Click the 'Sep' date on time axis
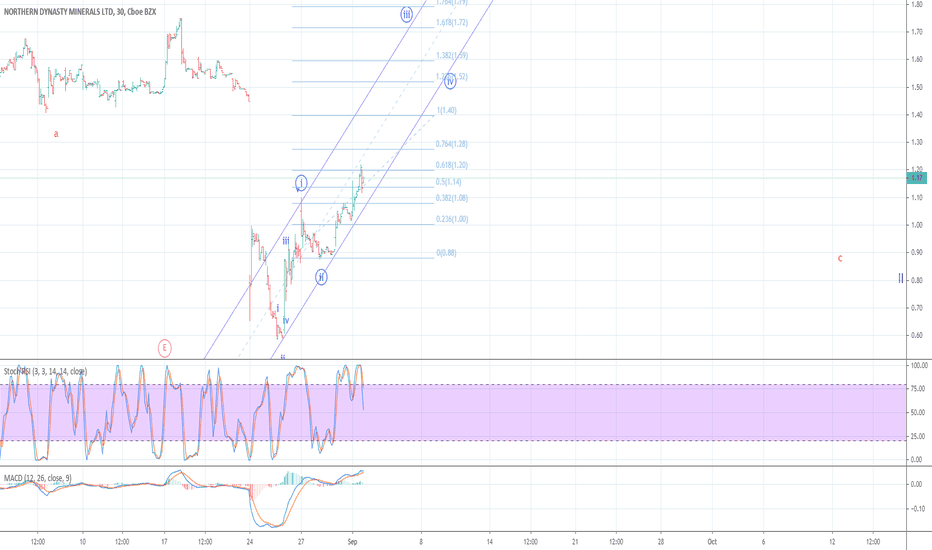This screenshot has width=932, height=550. click(x=352, y=542)
